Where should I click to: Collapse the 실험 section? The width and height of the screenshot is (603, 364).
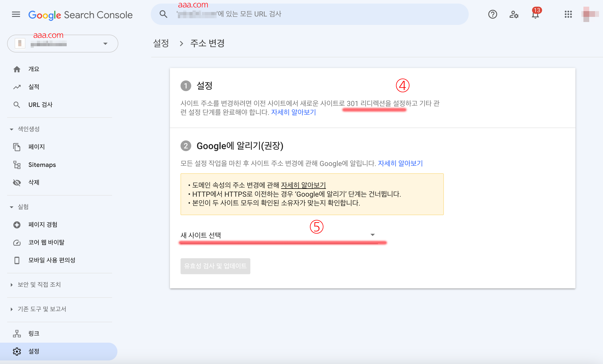(x=12, y=207)
